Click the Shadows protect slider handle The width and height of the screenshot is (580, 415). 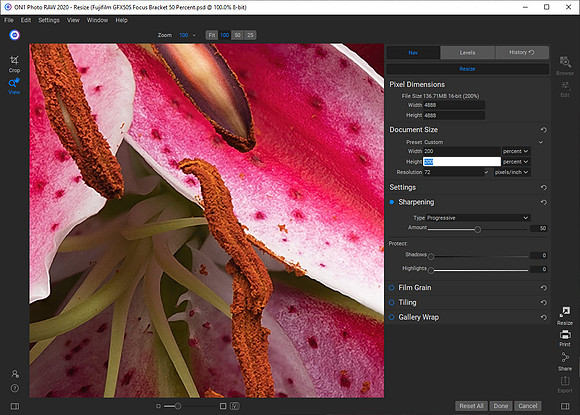click(431, 256)
